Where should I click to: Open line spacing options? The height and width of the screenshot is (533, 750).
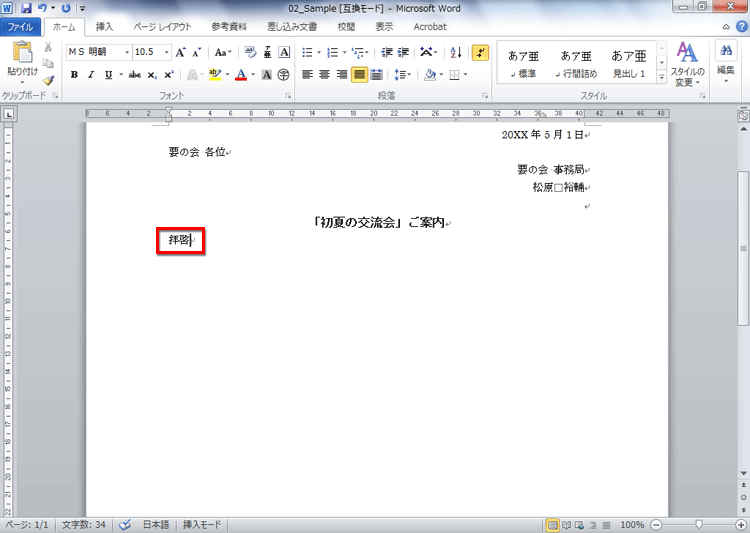coord(402,75)
